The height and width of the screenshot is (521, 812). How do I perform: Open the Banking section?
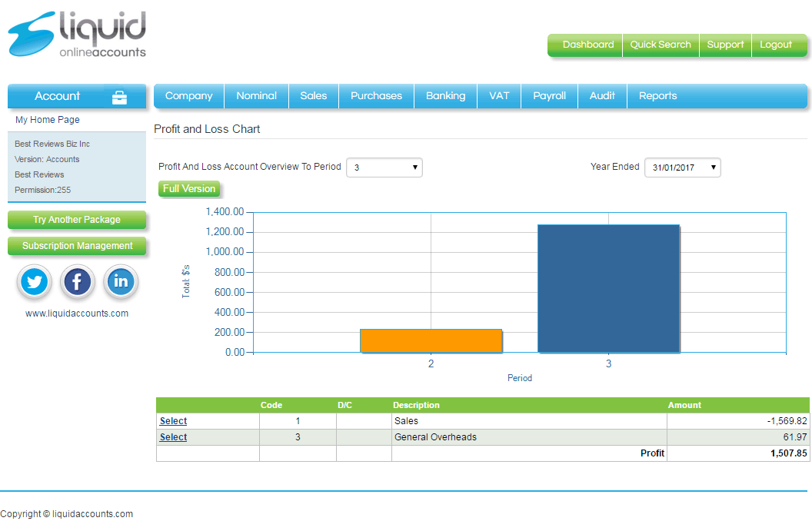point(445,96)
